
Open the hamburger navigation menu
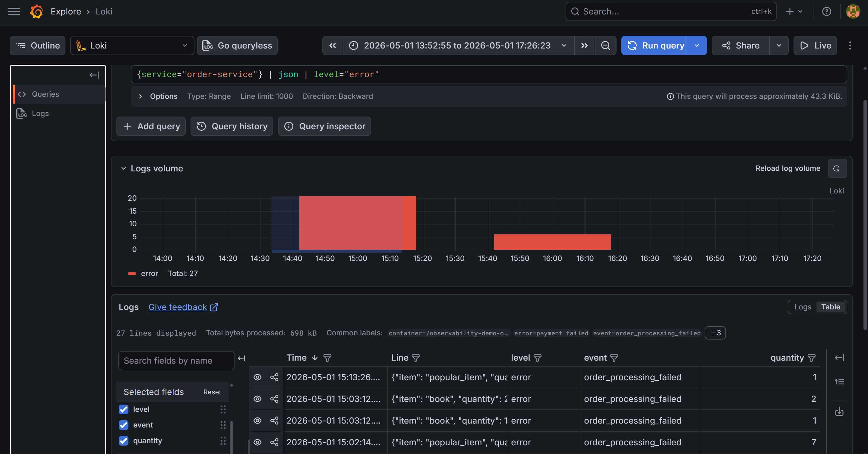pos(14,11)
